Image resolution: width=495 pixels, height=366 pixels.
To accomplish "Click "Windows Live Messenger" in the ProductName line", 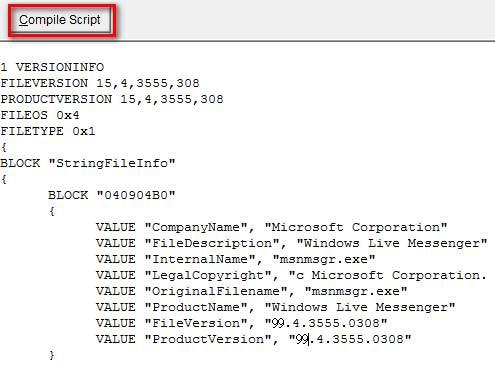I will click(x=360, y=307).
